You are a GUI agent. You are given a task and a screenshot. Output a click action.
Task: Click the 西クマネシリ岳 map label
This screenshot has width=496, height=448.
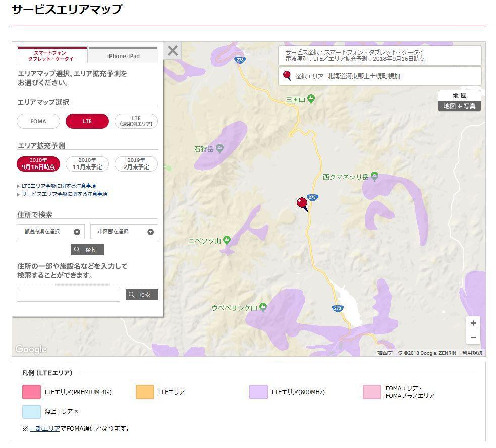pyautogui.click(x=346, y=177)
